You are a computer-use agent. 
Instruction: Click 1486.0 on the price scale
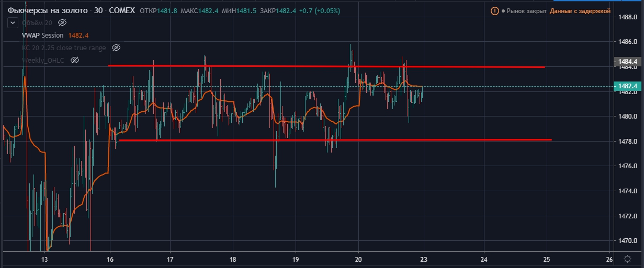click(x=627, y=42)
